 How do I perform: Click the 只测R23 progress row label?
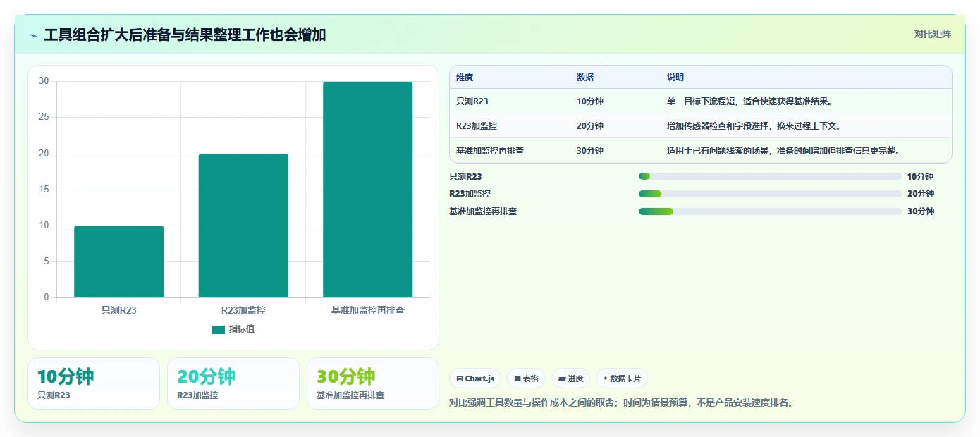pyautogui.click(x=465, y=176)
